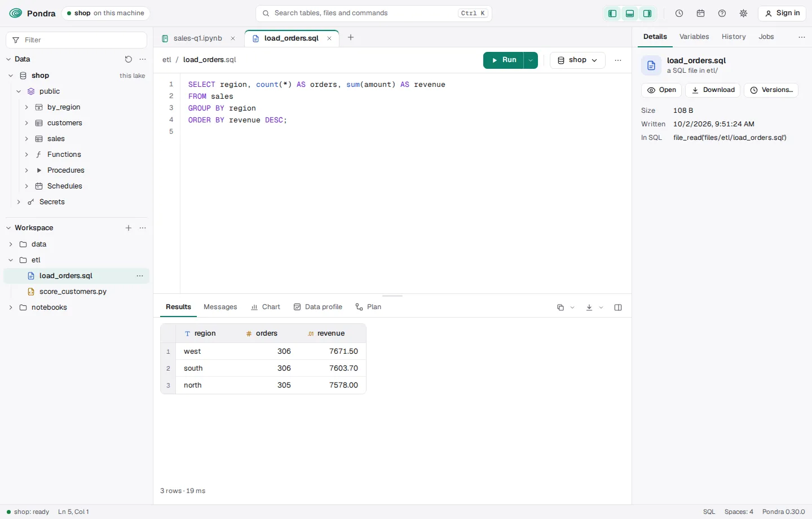Toggle the left sidebar panel

point(612,14)
